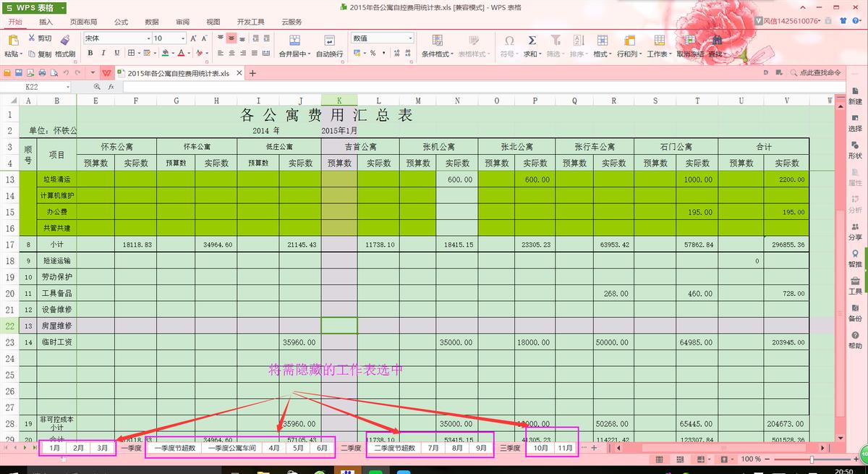
Task: Select the 一季度 sheet tab
Action: (131, 448)
